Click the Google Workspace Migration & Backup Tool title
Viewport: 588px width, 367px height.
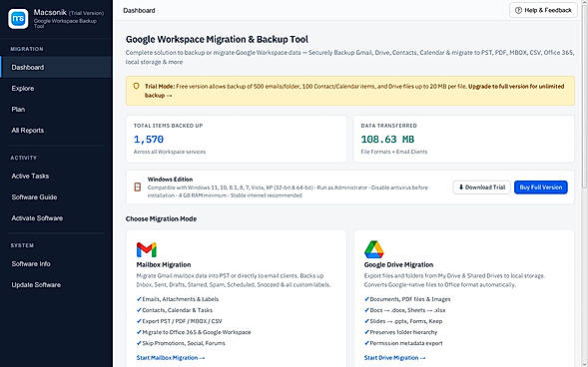pos(217,39)
